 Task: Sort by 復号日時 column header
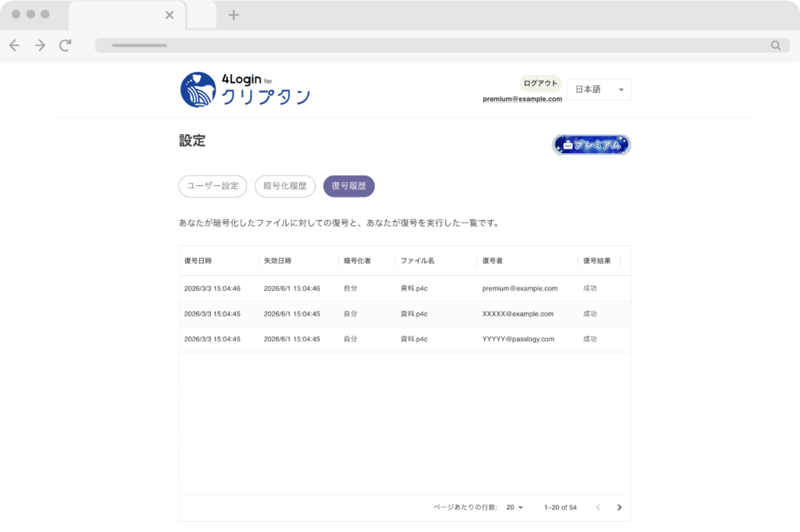[198, 261]
